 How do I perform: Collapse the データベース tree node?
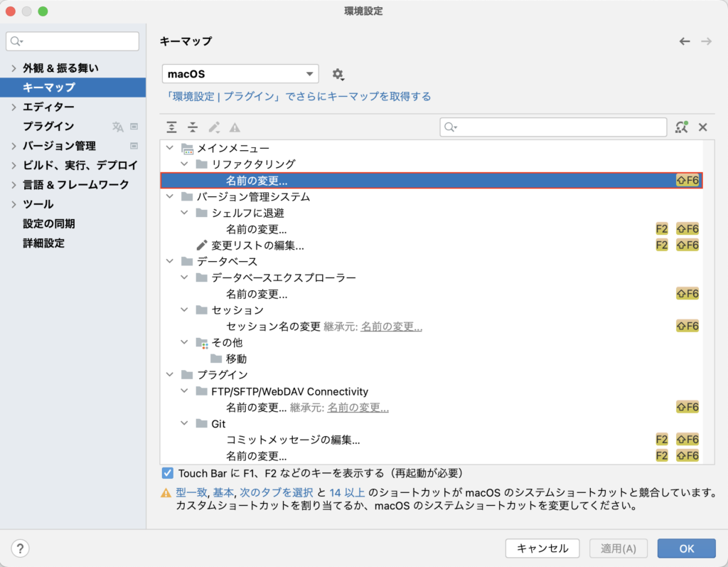pyautogui.click(x=170, y=261)
